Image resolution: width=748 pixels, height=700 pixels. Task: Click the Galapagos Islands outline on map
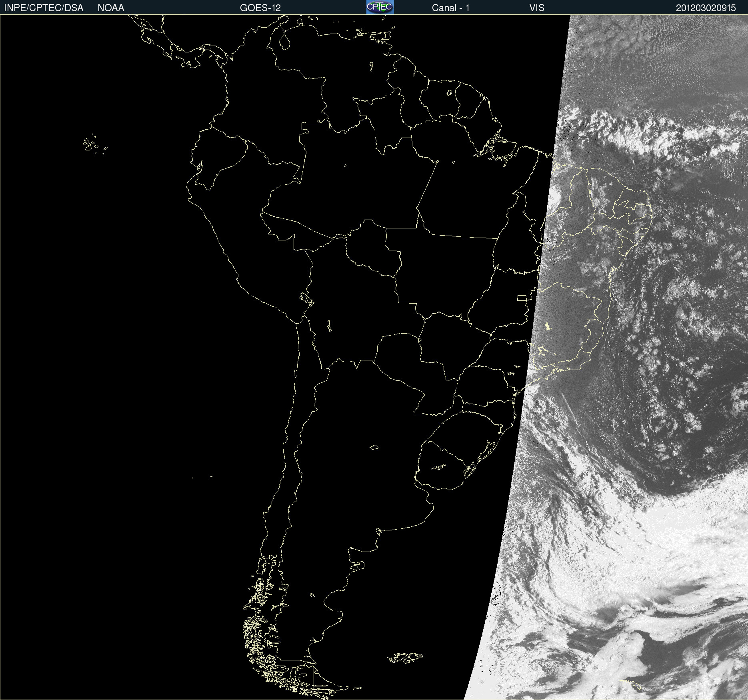(x=95, y=144)
